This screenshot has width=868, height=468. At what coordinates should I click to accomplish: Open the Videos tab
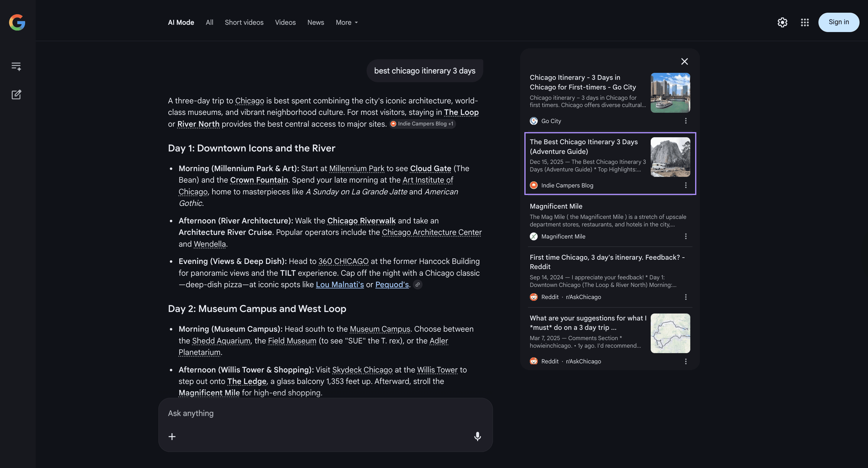tap(285, 22)
